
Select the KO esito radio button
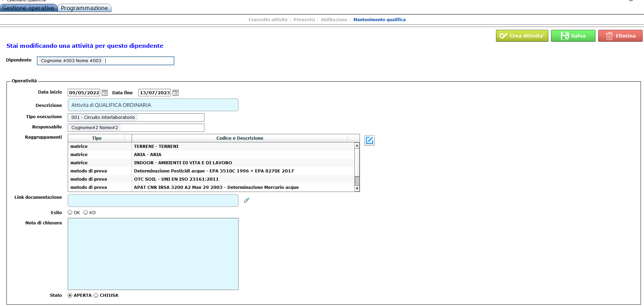coord(86,212)
